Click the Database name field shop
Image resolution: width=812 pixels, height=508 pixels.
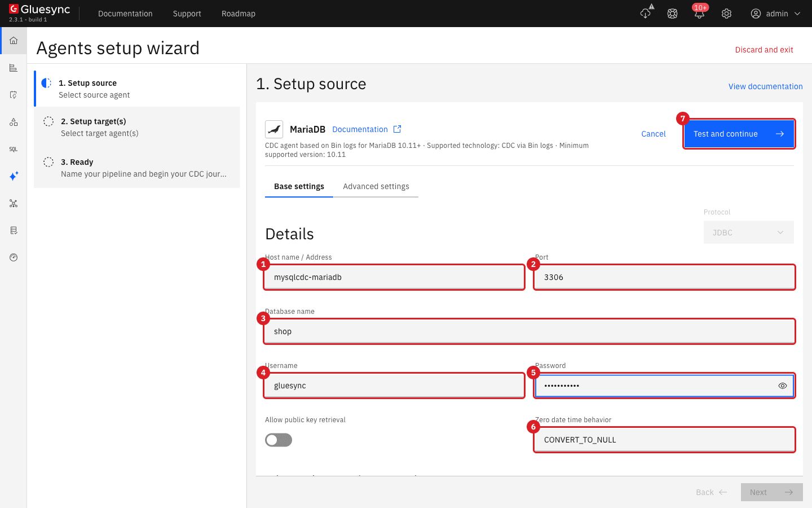coord(529,331)
